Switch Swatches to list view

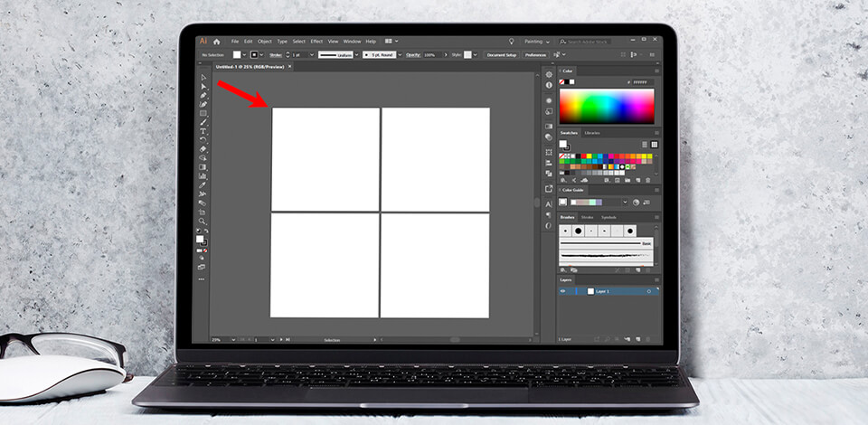pos(645,145)
